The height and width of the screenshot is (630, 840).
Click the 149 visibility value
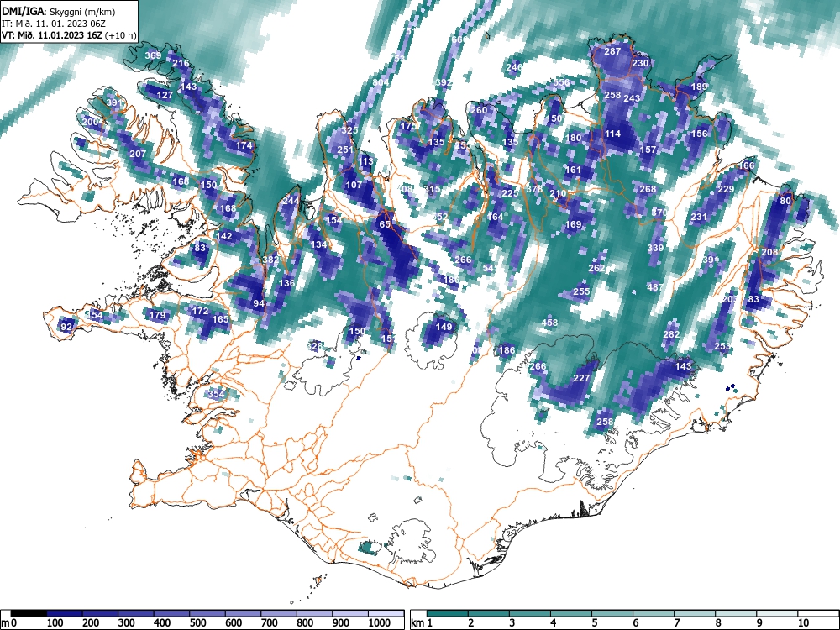coord(444,327)
